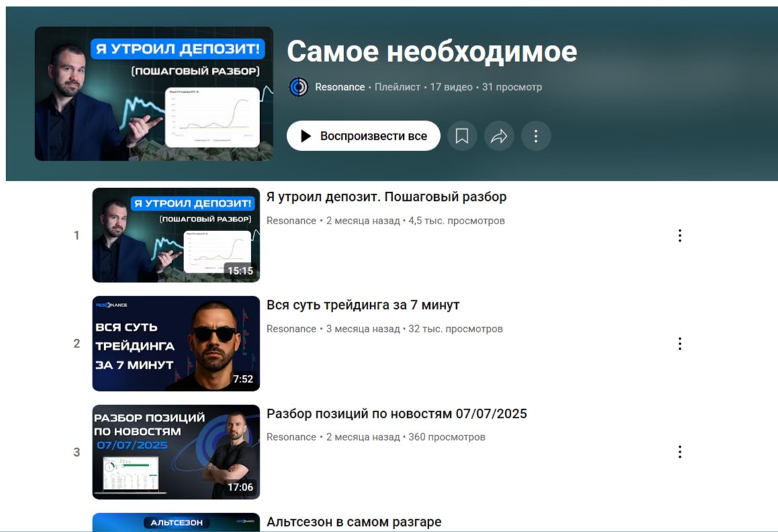
Task: Open the "Альтсезон" video thumbnail
Action: tap(176, 523)
